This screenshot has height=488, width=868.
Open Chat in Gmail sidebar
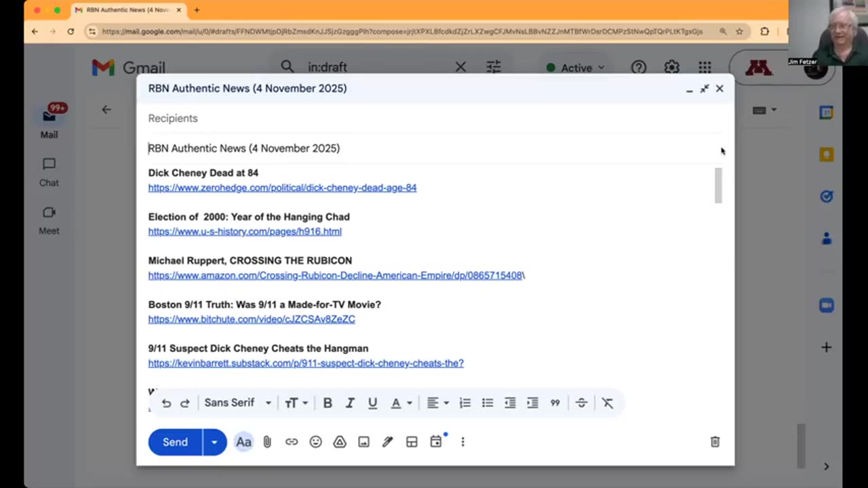49,172
